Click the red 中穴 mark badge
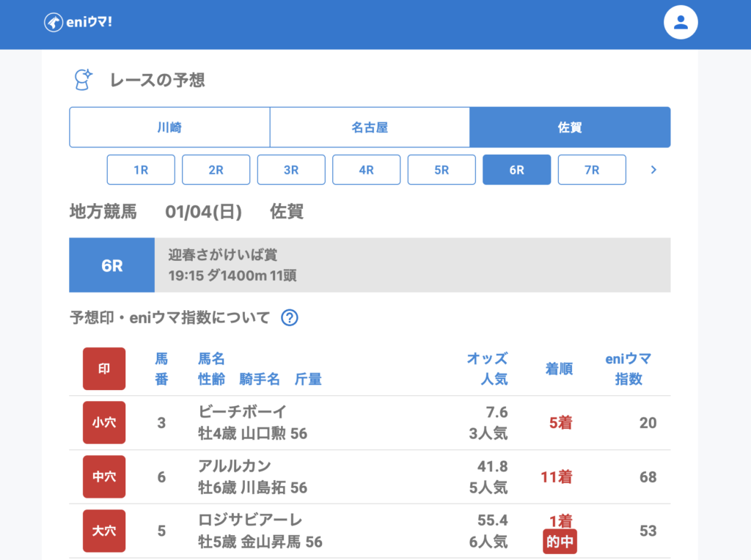Screen dimensions: 751x560 (x=104, y=477)
